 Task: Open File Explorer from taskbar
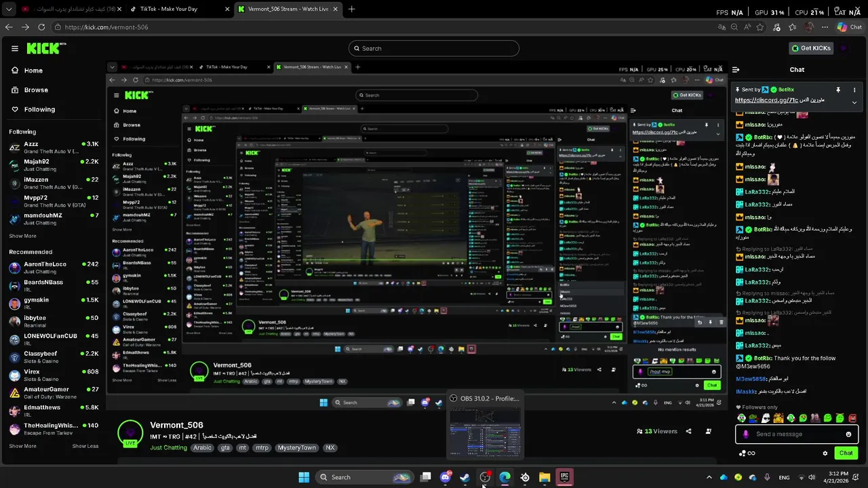click(545, 477)
